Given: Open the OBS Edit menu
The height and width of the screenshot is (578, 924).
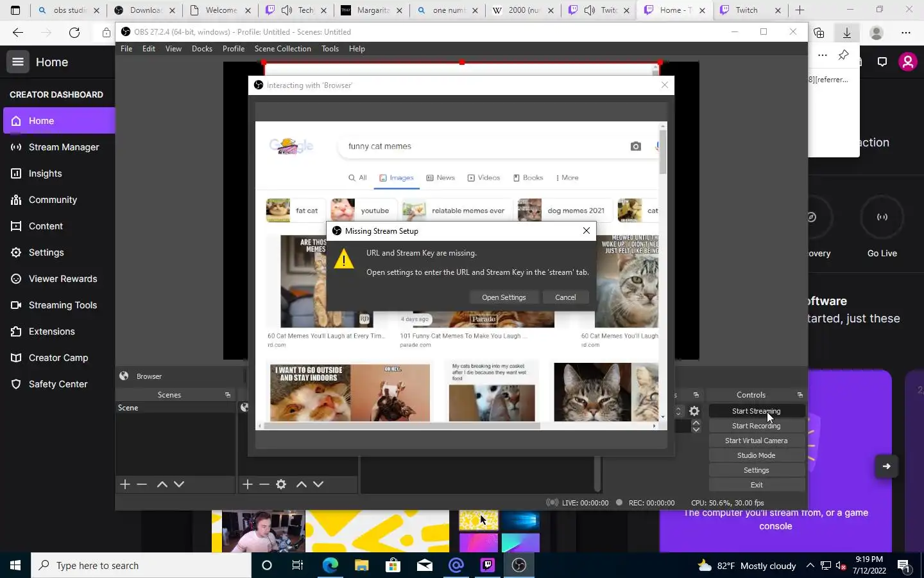Looking at the screenshot, I should coord(149,49).
